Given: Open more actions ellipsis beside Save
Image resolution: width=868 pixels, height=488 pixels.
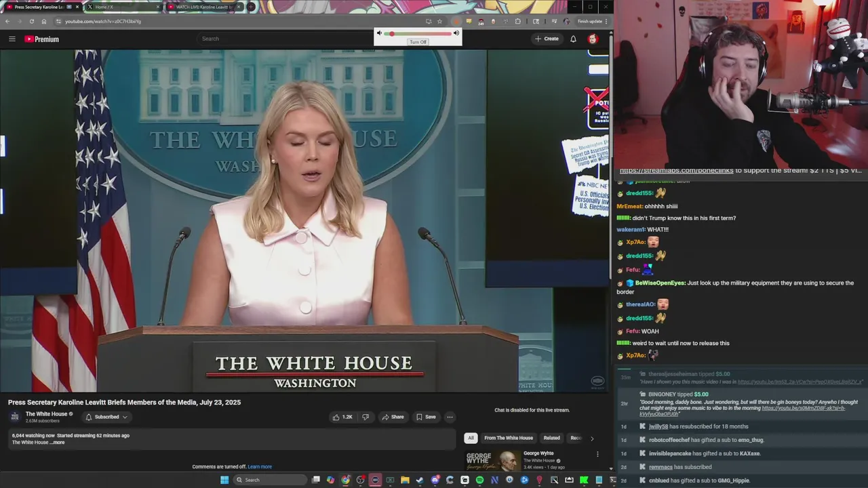Looking at the screenshot, I should 450,417.
